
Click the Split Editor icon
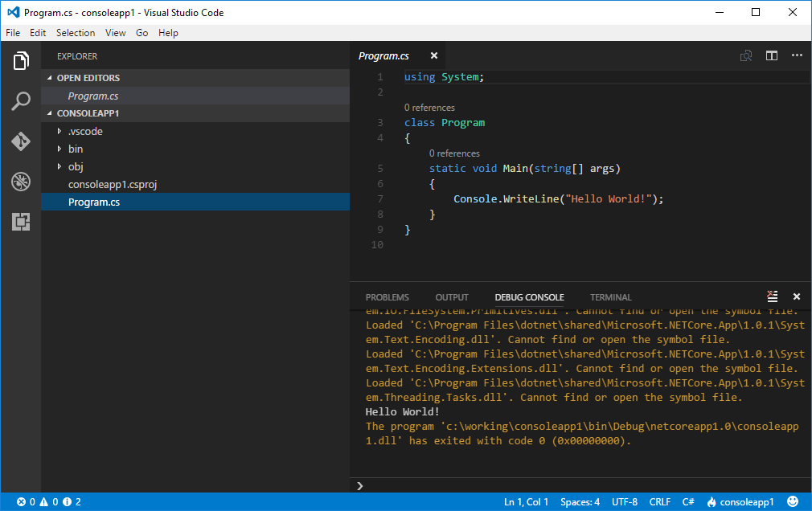(x=772, y=55)
